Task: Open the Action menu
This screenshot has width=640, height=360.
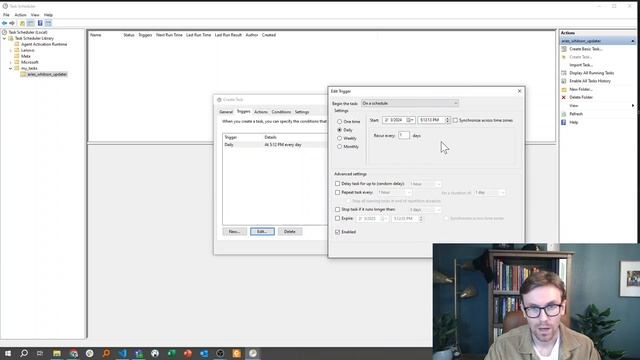Action: click(x=20, y=15)
